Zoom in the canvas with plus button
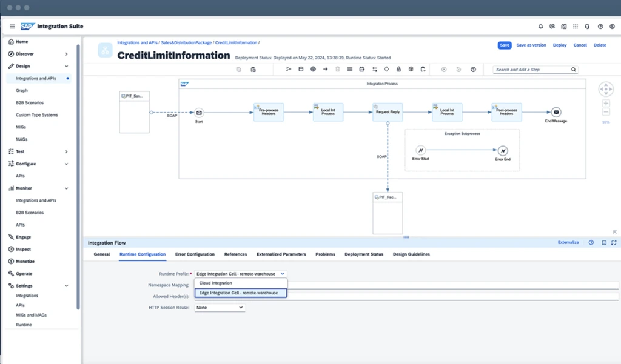 (x=606, y=104)
